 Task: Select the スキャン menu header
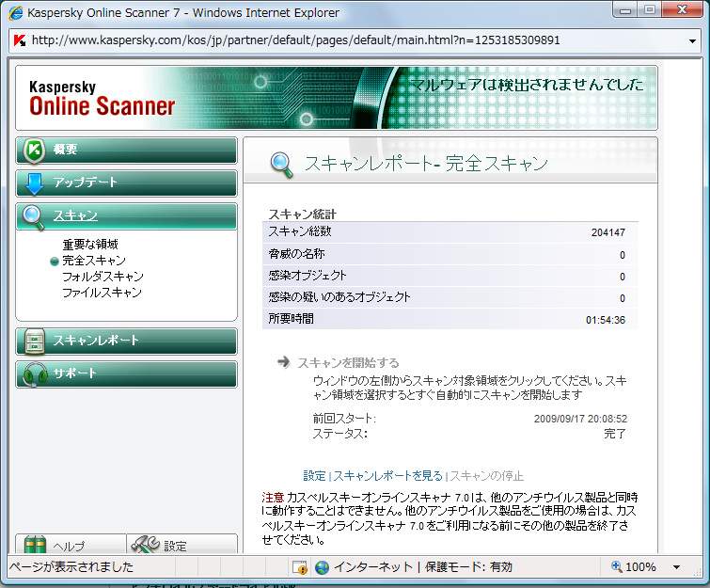pos(126,216)
